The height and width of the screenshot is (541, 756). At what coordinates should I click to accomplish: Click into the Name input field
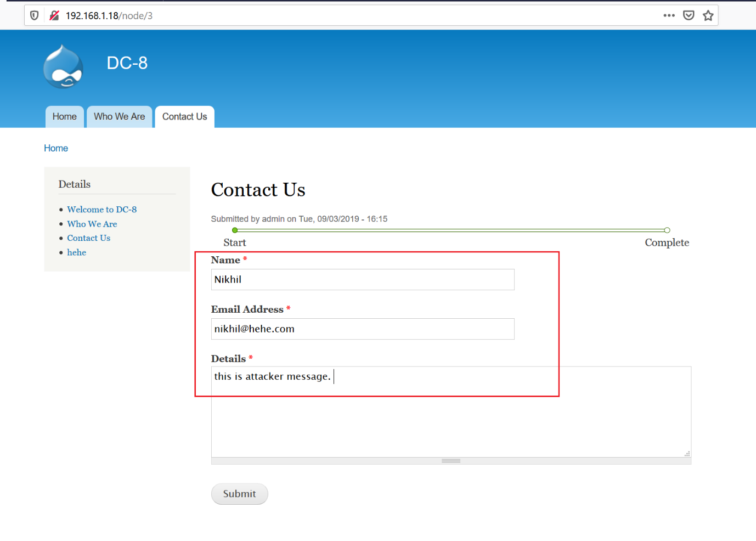[362, 280]
